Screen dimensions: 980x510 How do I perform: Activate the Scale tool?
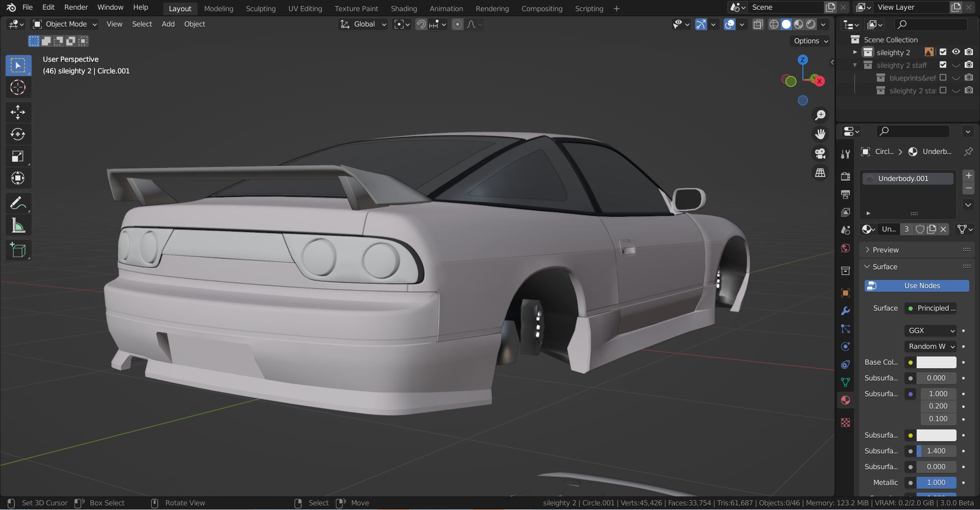coord(18,156)
